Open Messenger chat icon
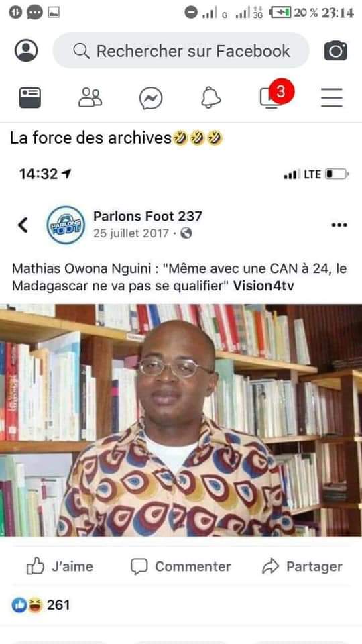 (x=151, y=99)
